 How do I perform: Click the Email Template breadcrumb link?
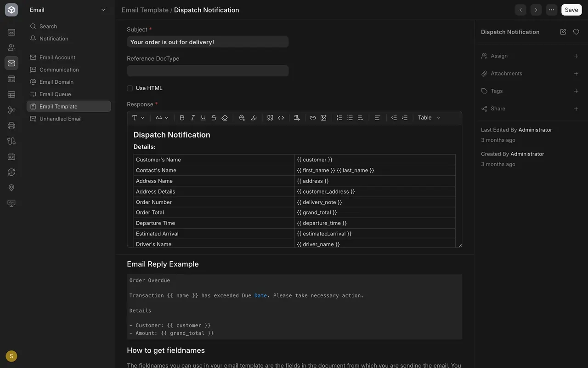point(145,10)
